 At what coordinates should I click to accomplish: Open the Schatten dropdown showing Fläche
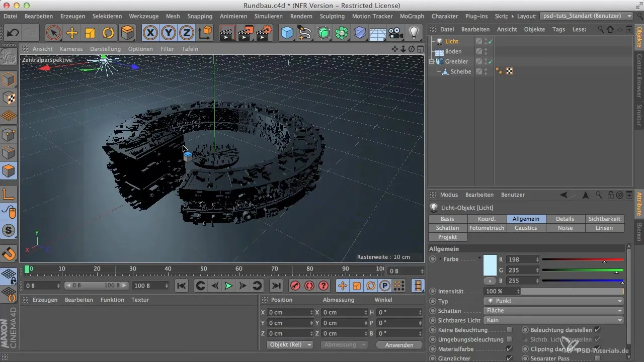553,310
